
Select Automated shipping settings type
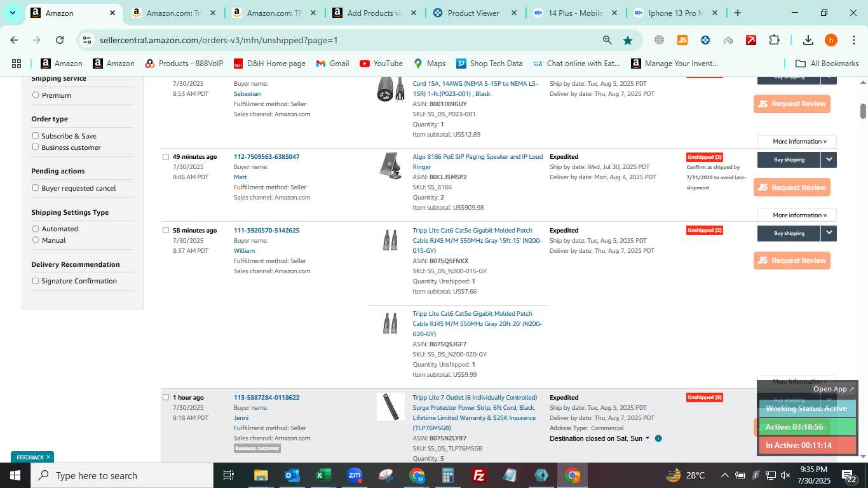[36, 229]
